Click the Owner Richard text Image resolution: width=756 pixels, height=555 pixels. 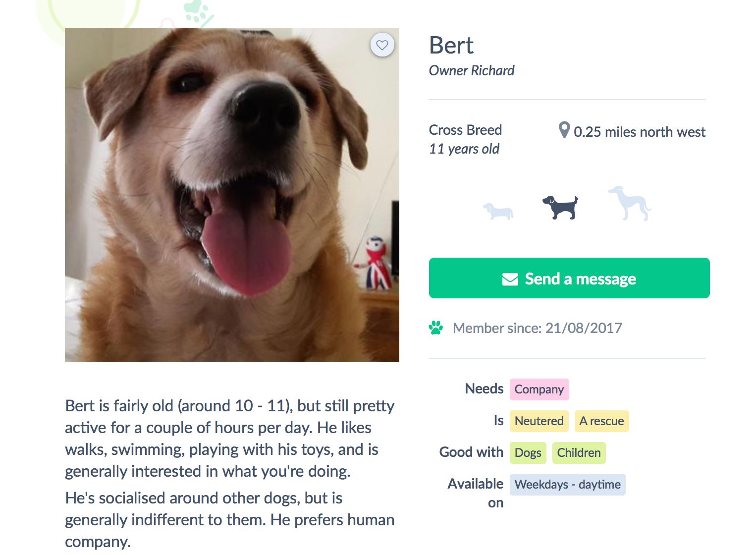click(472, 71)
